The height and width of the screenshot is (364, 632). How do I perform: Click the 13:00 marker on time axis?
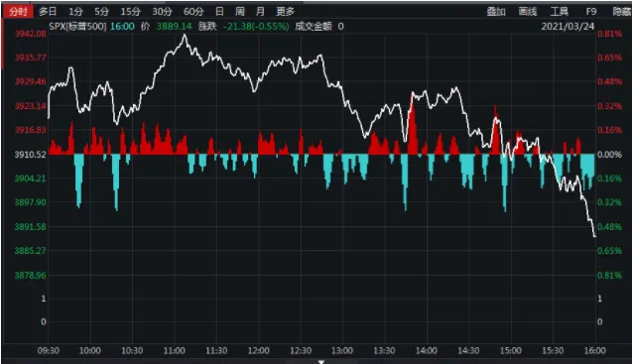click(341, 351)
